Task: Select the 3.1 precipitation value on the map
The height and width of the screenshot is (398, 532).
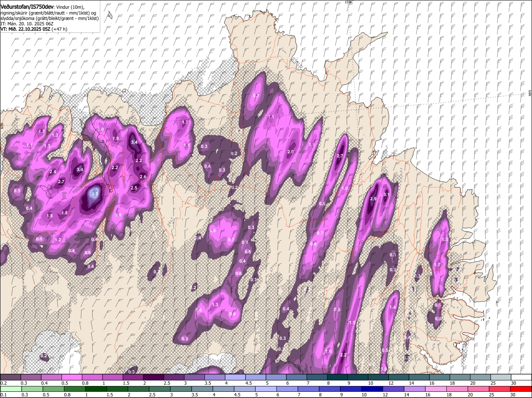Action: (x=386, y=194)
